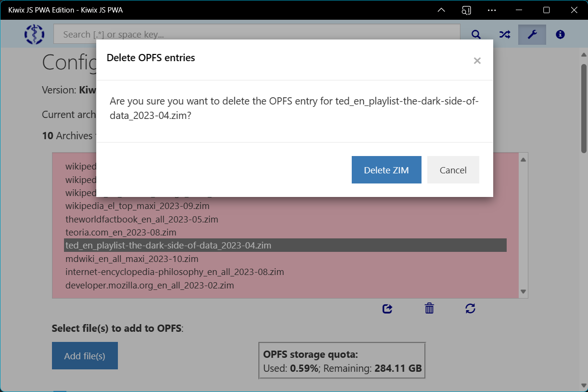Screen dimensions: 588x392
Task: Select teoria.com_en_2023-08.zim in the list
Action: click(121, 232)
